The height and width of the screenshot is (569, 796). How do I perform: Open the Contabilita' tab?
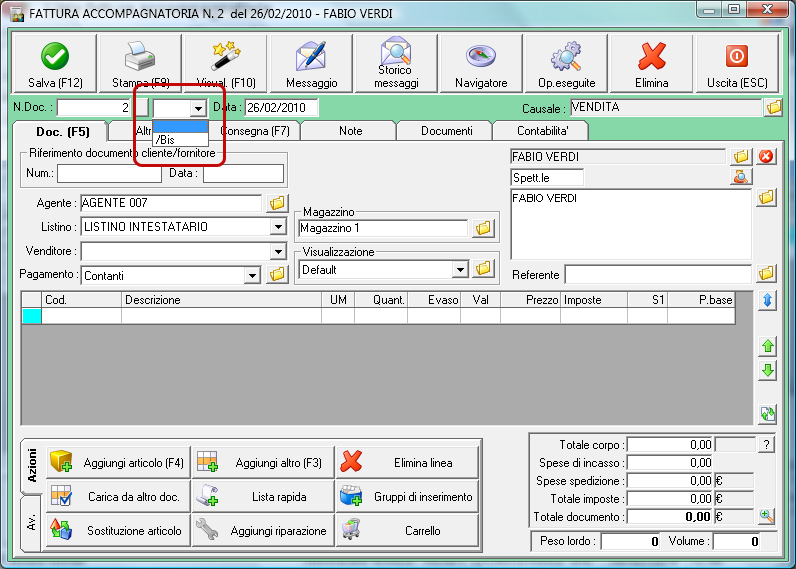[x=542, y=131]
